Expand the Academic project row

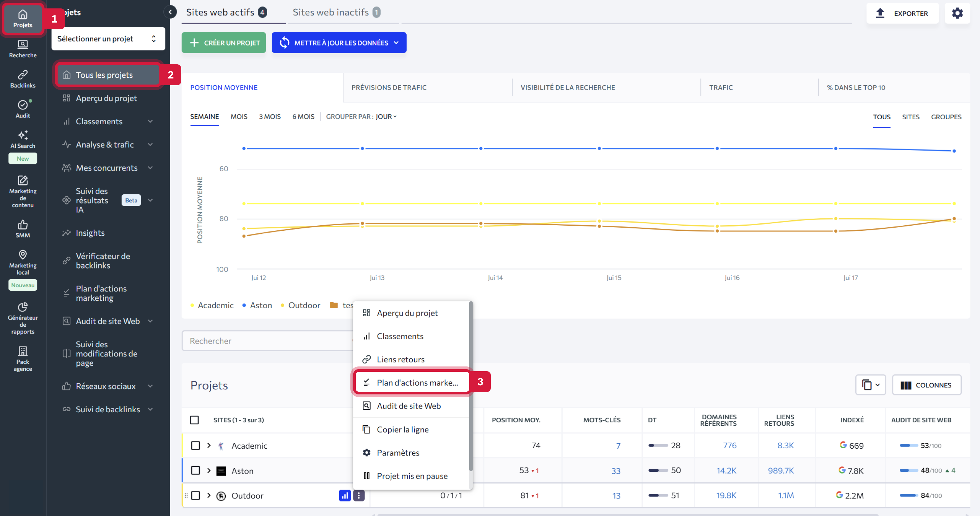[209, 445]
